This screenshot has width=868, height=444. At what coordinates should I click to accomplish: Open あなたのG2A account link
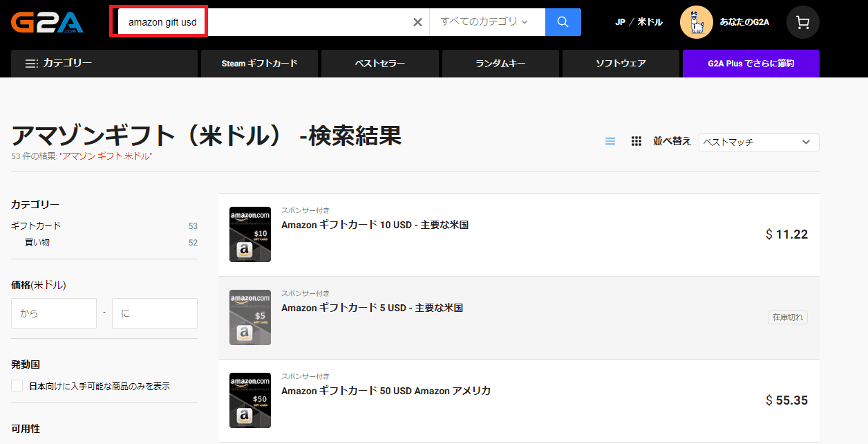(744, 22)
